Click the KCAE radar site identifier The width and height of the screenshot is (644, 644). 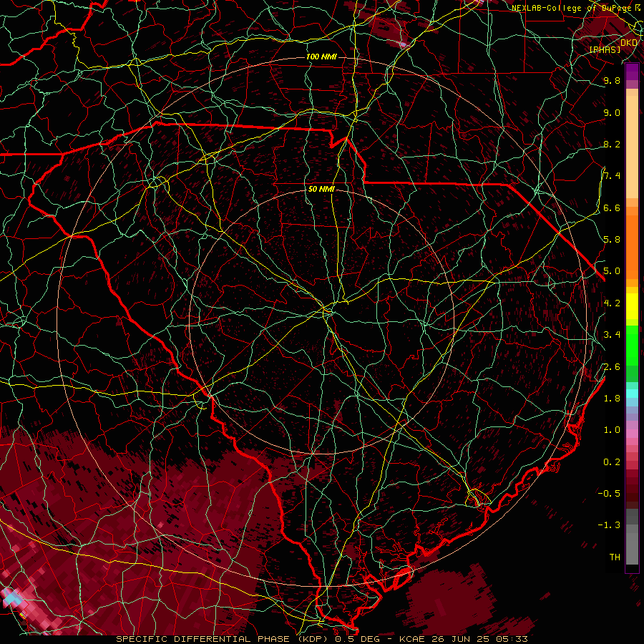pyautogui.click(x=413, y=639)
